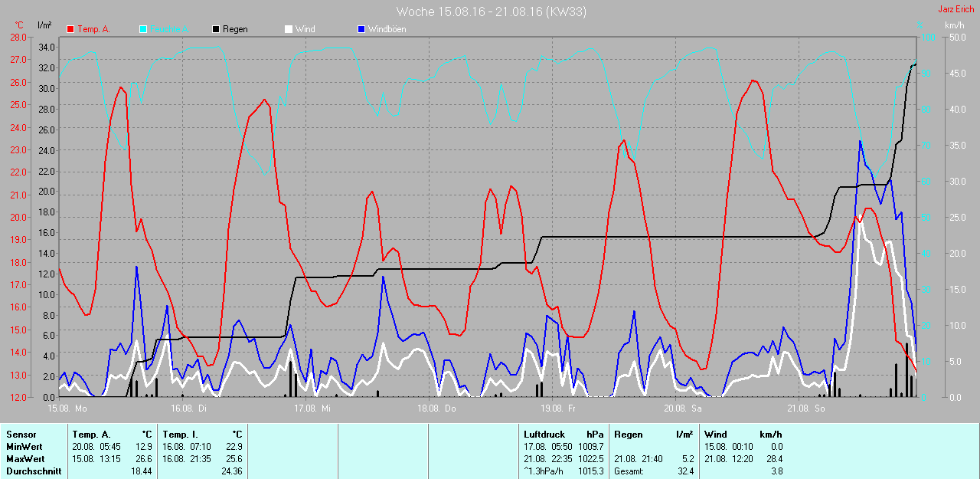Image resolution: width=980 pixels, height=479 pixels.
Task: Select the 17.08. Mi date label
Action: 312,409
